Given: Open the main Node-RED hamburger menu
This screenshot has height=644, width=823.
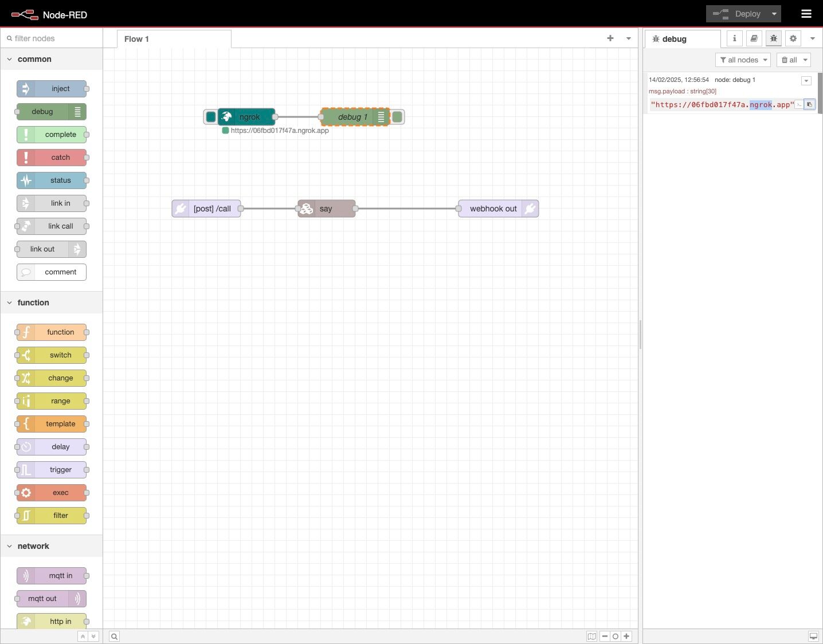Looking at the screenshot, I should point(806,13).
